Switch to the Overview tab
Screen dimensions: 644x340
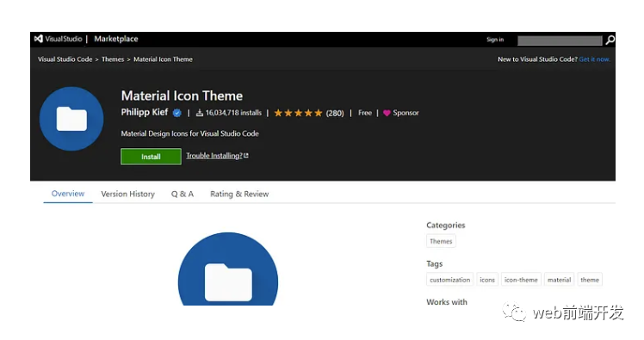(x=68, y=194)
